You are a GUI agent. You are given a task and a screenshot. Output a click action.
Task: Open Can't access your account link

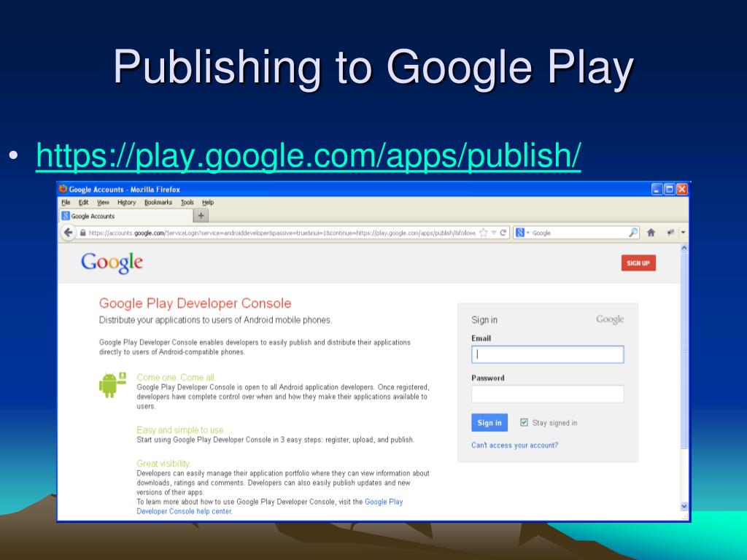(514, 446)
